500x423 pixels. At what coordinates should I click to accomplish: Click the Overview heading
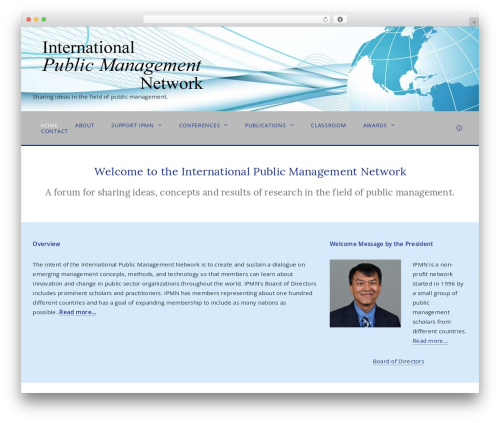[46, 244]
